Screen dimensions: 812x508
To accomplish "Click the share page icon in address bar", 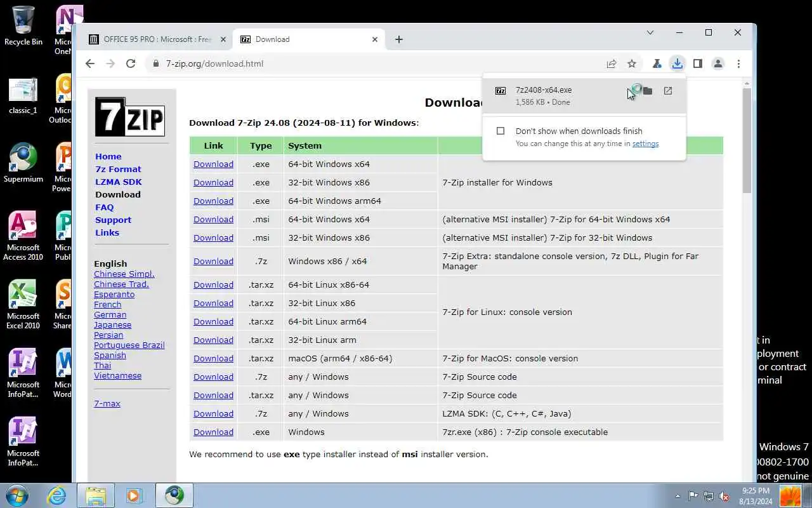I will point(612,63).
